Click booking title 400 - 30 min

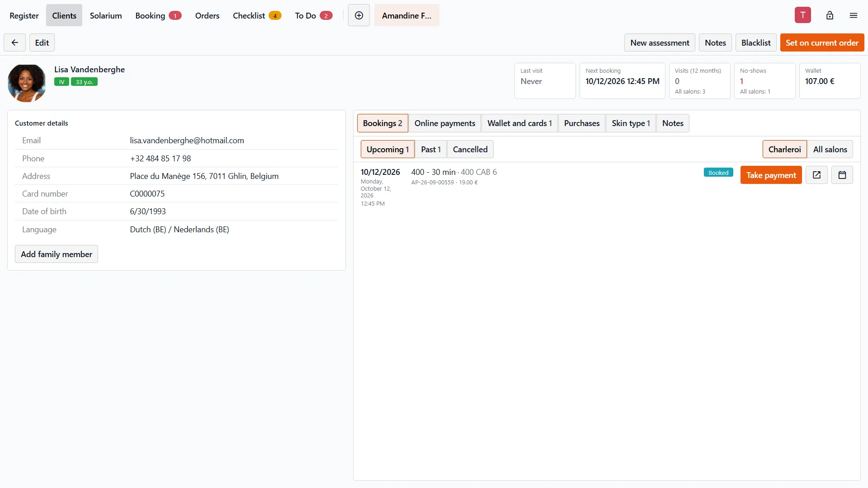point(433,172)
